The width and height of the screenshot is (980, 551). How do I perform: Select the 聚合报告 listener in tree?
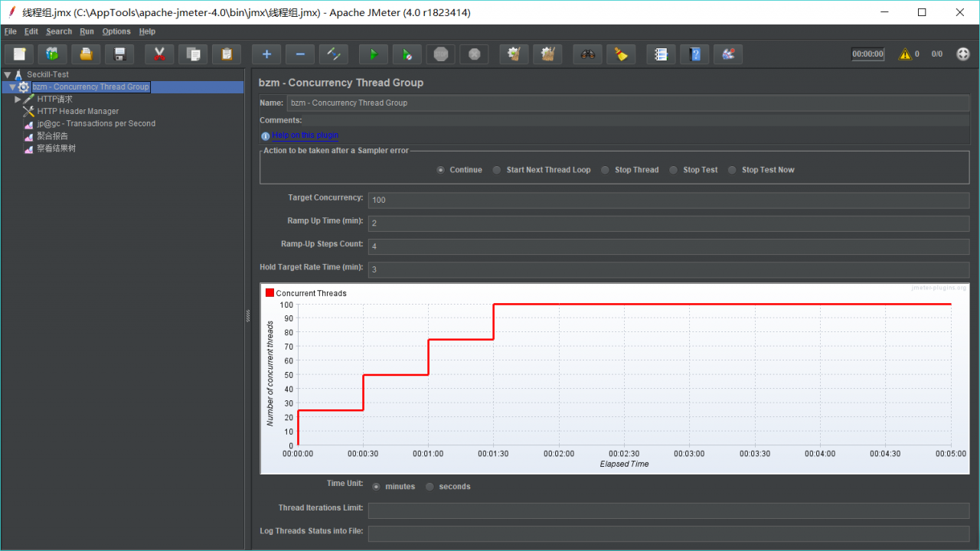pos(52,136)
